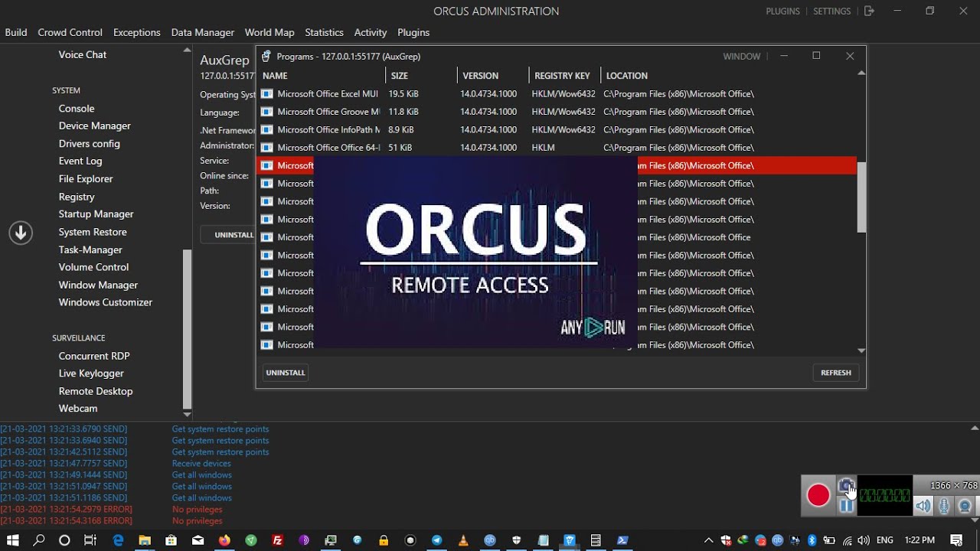Open Wi-Fi network tray icon

click(x=847, y=540)
